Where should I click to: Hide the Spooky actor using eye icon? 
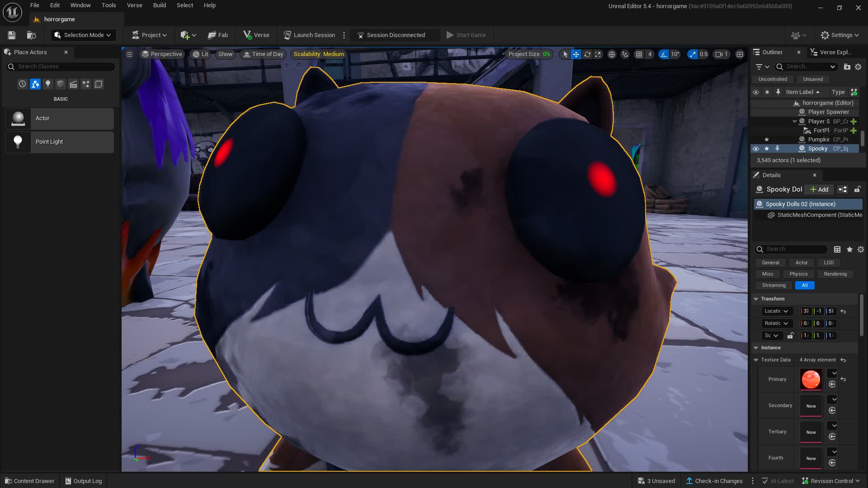[755, 149]
